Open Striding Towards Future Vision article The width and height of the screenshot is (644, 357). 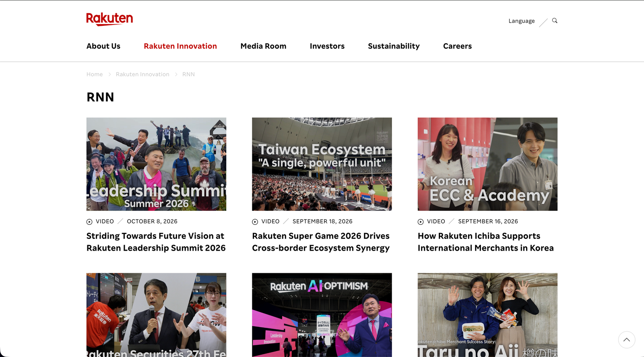(156, 242)
